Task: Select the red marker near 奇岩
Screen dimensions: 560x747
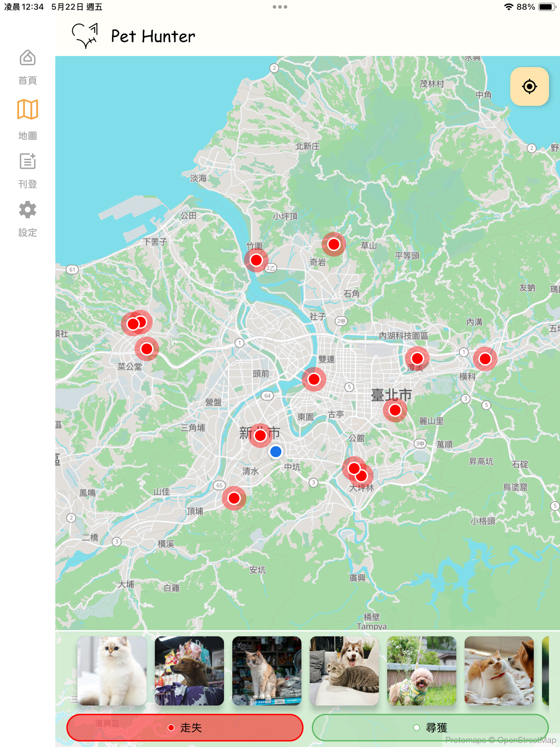Action: pyautogui.click(x=333, y=244)
